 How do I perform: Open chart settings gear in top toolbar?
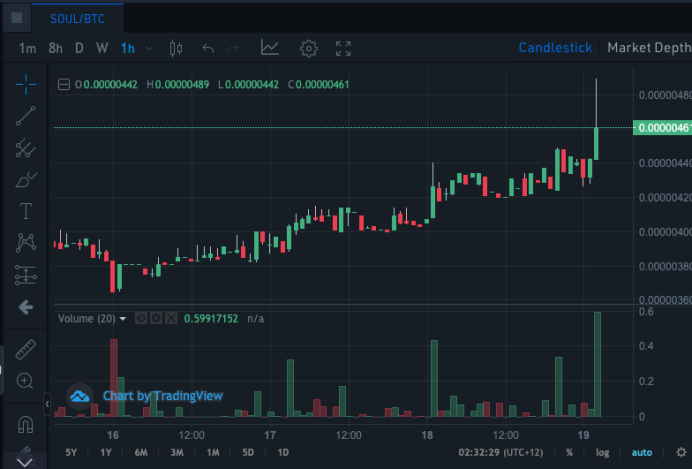tap(308, 49)
